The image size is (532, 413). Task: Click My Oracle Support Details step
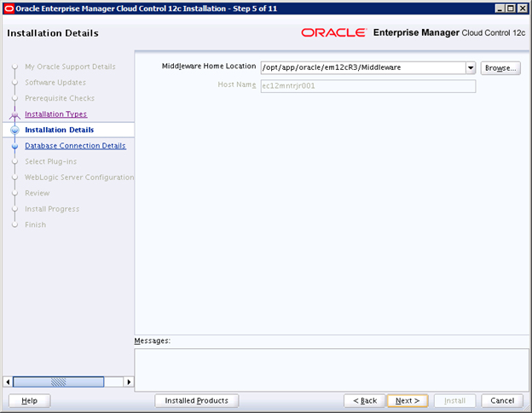tap(70, 67)
